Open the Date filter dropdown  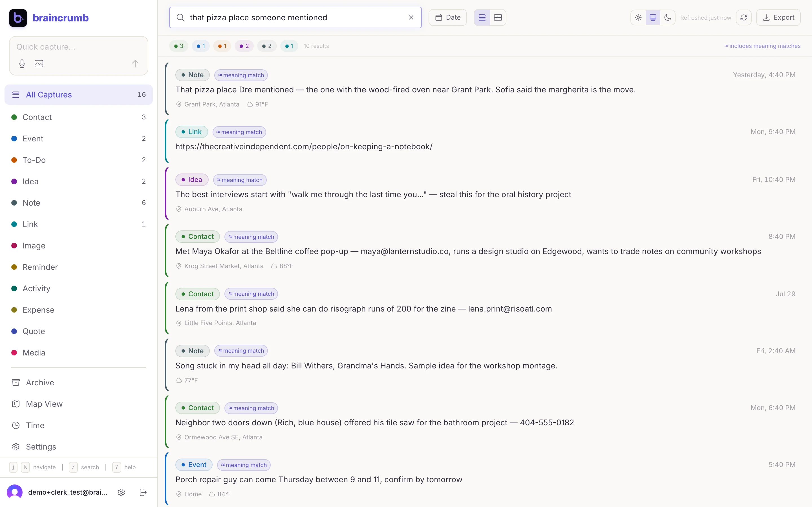448,17
